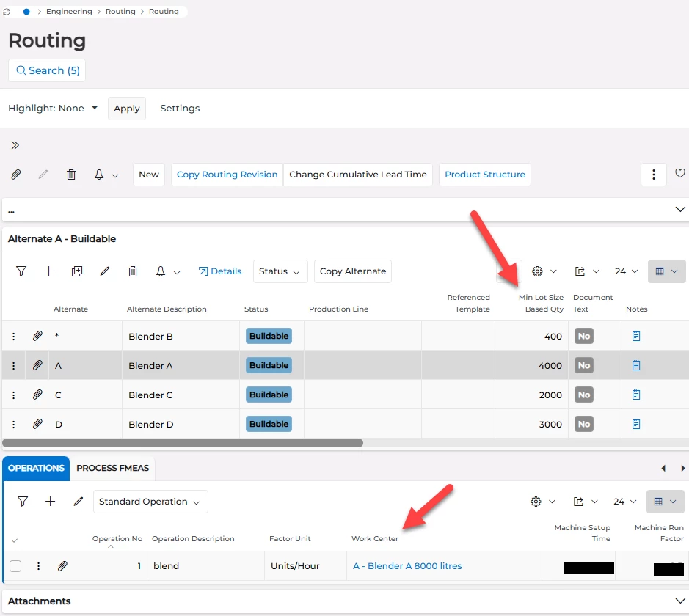
Task: Expand the side panel with double chevron
Action: point(15,145)
